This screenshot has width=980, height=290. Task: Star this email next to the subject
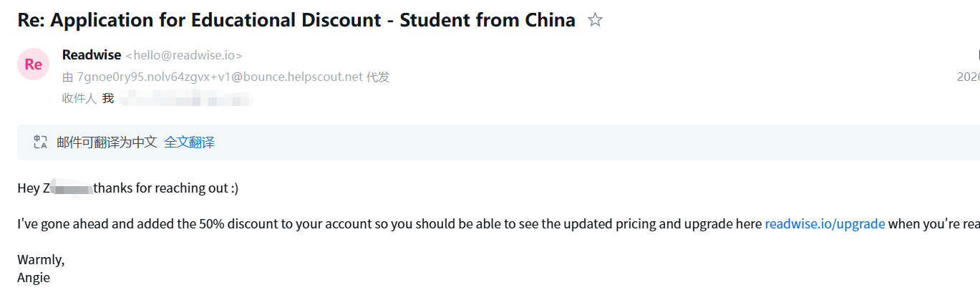pyautogui.click(x=595, y=20)
